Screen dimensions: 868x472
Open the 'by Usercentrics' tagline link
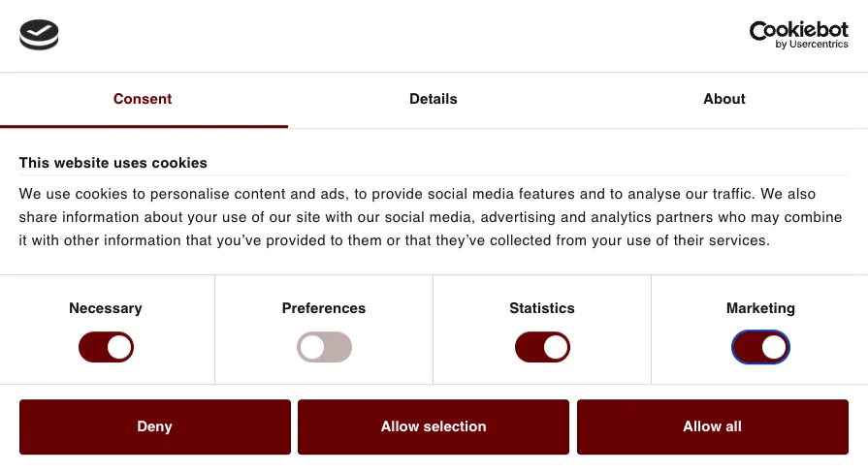pos(812,45)
